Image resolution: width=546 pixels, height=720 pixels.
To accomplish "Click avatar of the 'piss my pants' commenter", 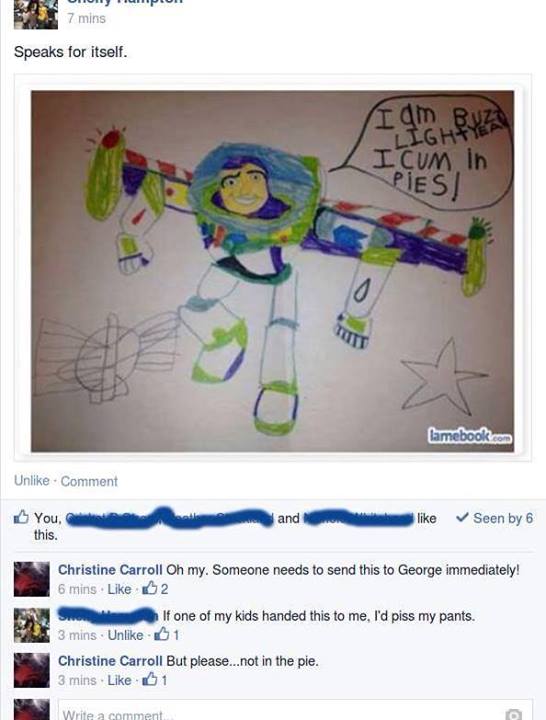I will [x=32, y=625].
